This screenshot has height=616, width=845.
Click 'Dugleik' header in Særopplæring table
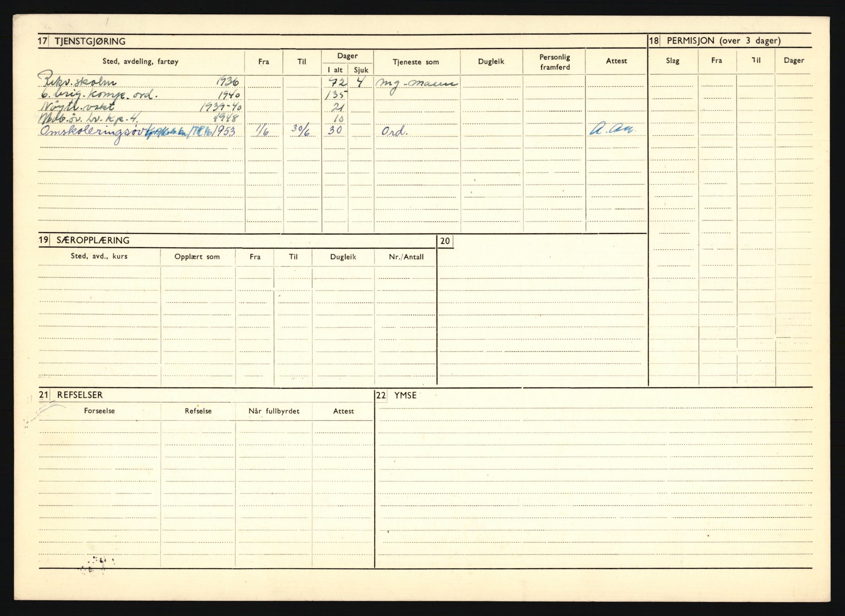pos(343,257)
